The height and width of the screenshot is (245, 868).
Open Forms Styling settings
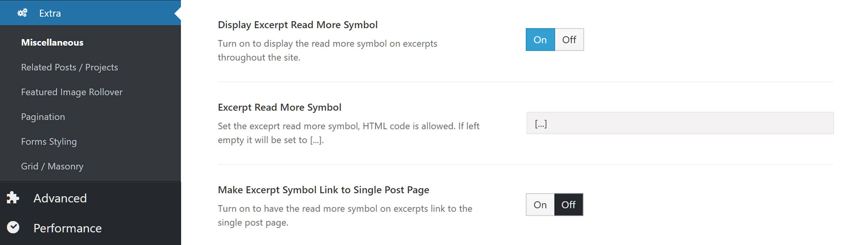pyautogui.click(x=49, y=141)
